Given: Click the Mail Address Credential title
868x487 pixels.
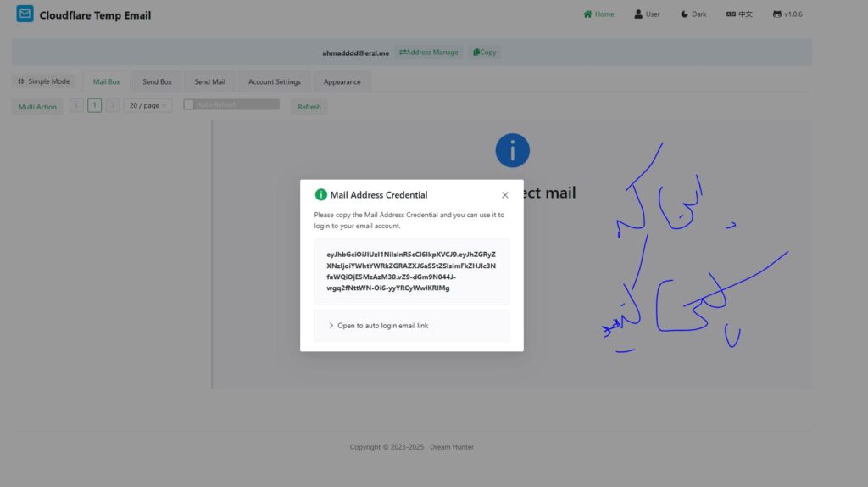Looking at the screenshot, I should (379, 195).
